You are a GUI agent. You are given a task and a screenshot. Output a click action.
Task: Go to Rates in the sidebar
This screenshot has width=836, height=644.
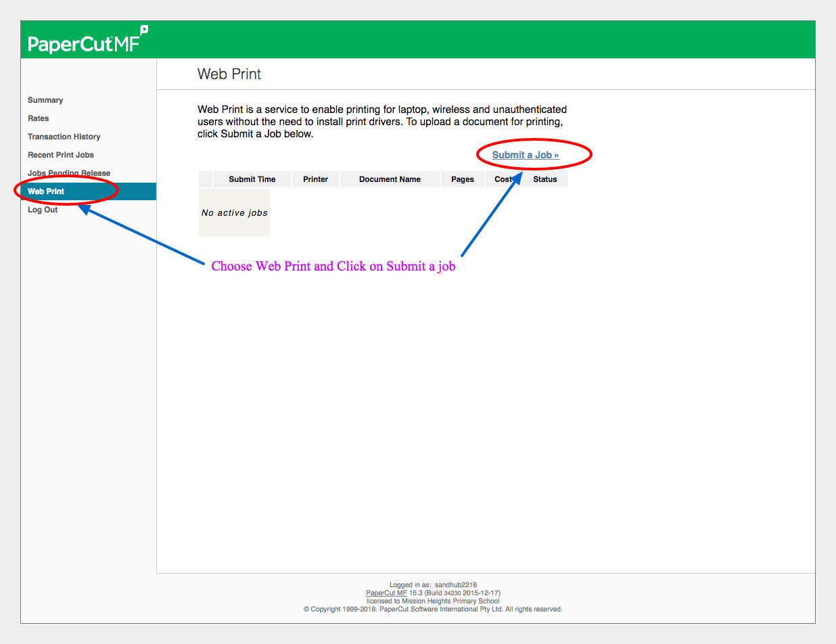(x=39, y=118)
